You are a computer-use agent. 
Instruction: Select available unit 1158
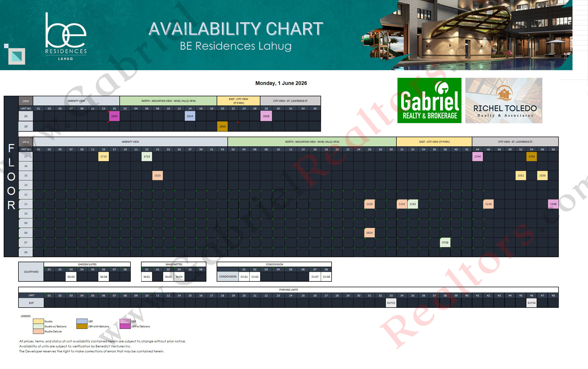click(x=553, y=204)
